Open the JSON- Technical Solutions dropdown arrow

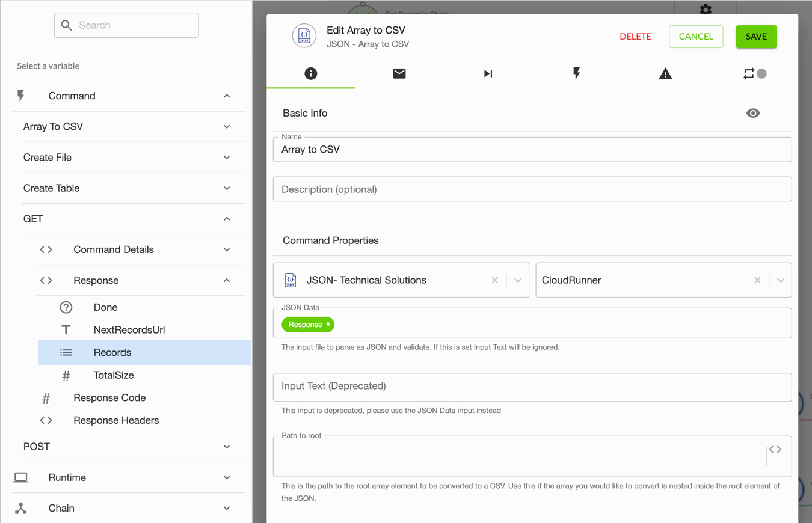tap(518, 280)
